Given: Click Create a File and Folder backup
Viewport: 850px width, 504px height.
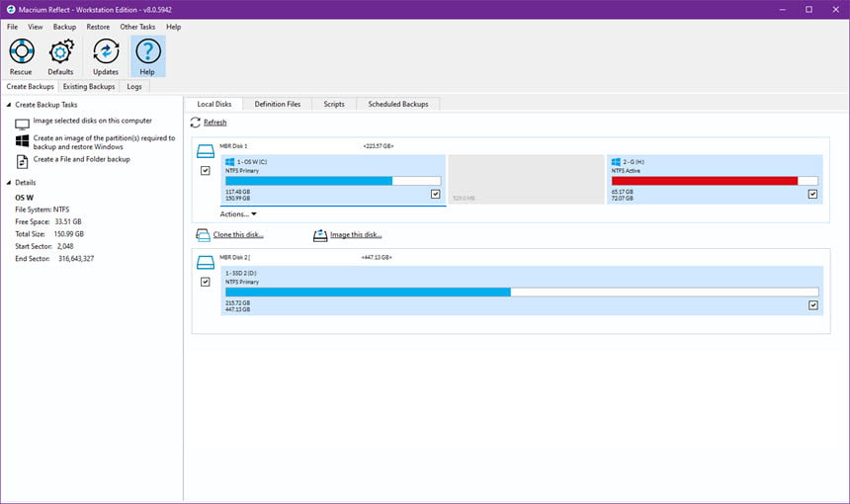Looking at the screenshot, I should click(82, 159).
